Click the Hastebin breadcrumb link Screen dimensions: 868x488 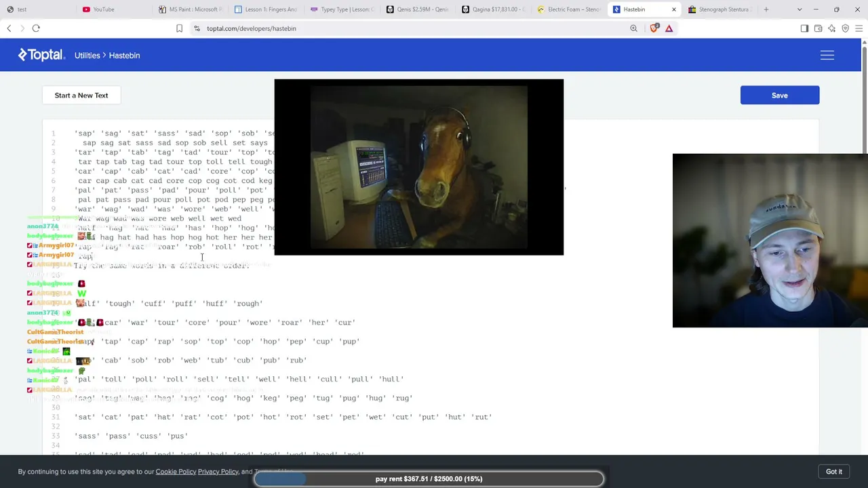pyautogui.click(x=124, y=56)
